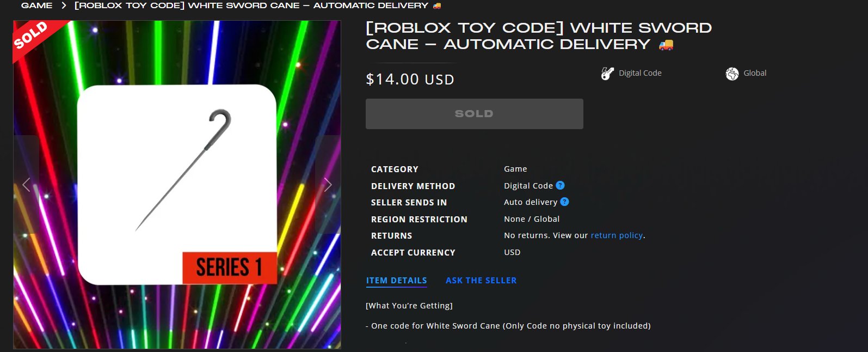This screenshot has width=868, height=352.
Task: Click the White Sword Cane listing heading
Action: (x=539, y=36)
